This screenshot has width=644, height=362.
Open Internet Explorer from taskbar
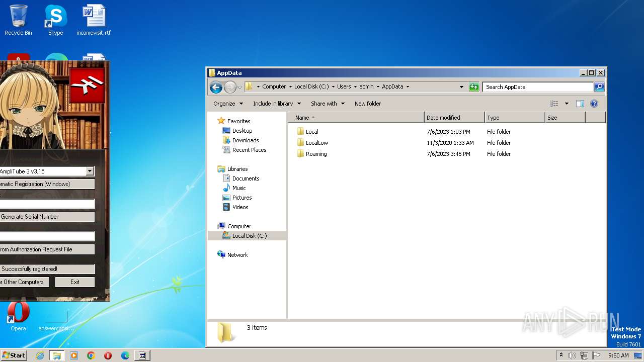point(40,355)
